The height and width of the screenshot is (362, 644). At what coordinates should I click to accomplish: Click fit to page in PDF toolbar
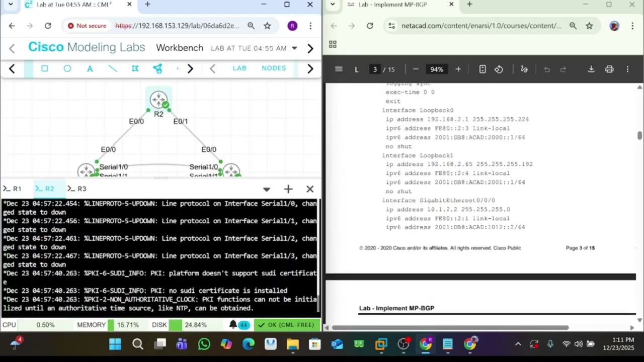coord(482,69)
